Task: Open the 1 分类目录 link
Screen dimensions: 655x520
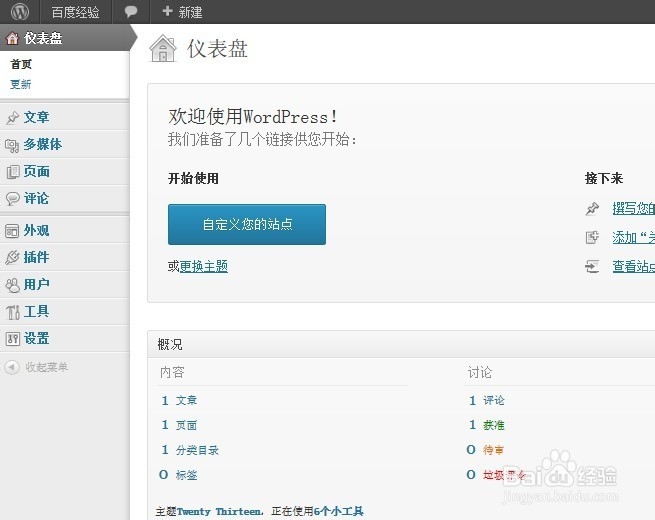Action: 190,450
